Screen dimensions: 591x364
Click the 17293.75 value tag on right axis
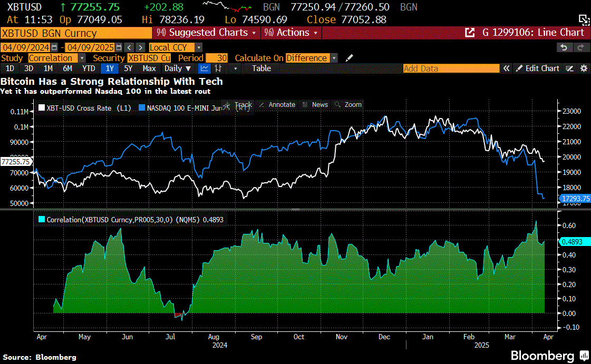click(575, 199)
